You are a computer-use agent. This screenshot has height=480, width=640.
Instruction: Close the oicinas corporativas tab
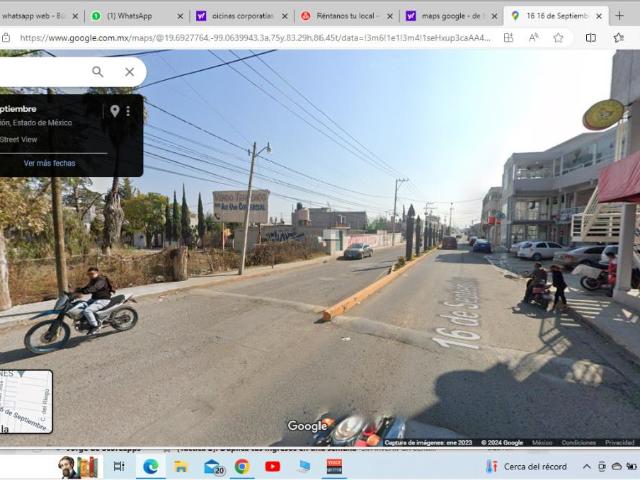(285, 16)
